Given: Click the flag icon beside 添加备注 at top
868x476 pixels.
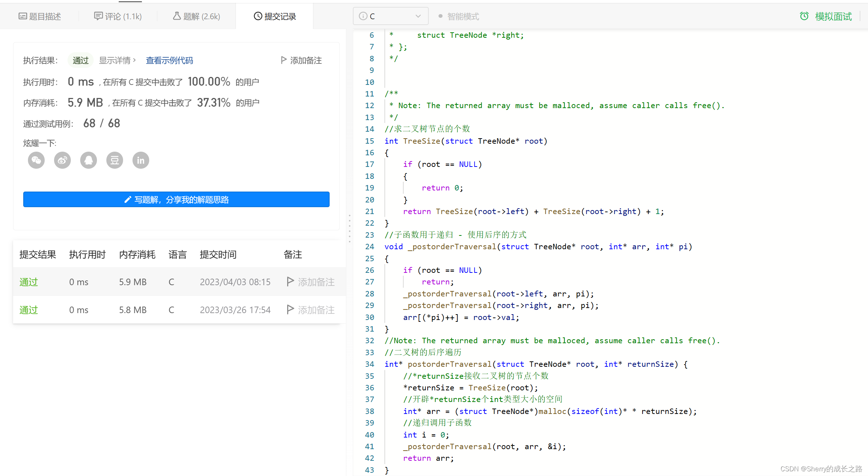Looking at the screenshot, I should click(284, 60).
